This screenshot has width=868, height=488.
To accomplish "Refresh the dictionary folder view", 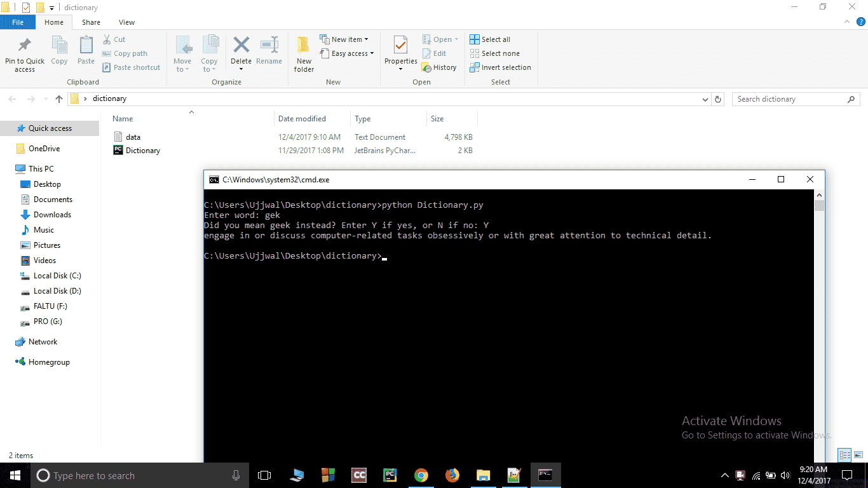I will click(x=718, y=99).
